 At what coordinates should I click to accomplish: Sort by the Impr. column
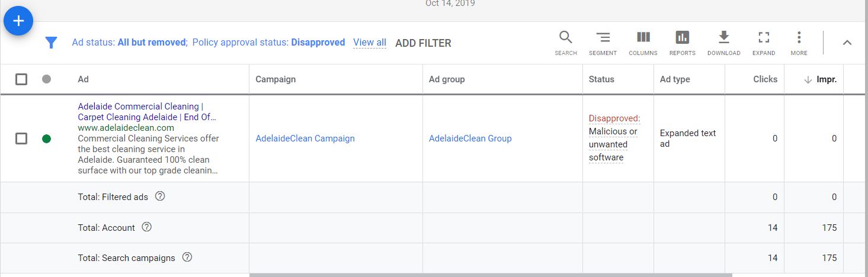coord(826,79)
